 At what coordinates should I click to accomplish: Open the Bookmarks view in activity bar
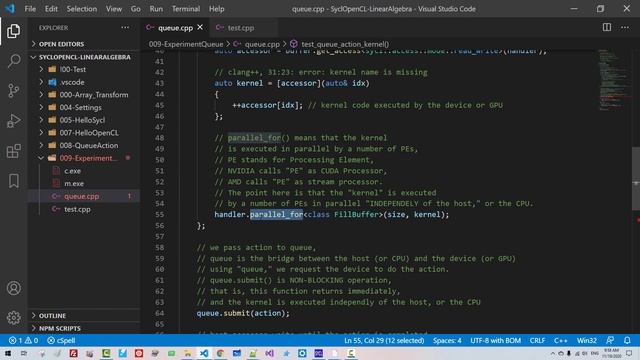tap(13, 180)
